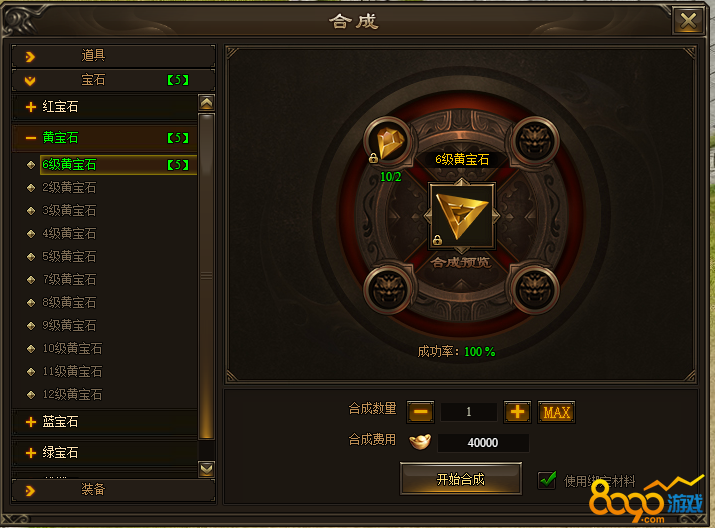Select the empty lion-head slot at bottom right
Viewport: 715px width, 528px height.
(x=535, y=289)
